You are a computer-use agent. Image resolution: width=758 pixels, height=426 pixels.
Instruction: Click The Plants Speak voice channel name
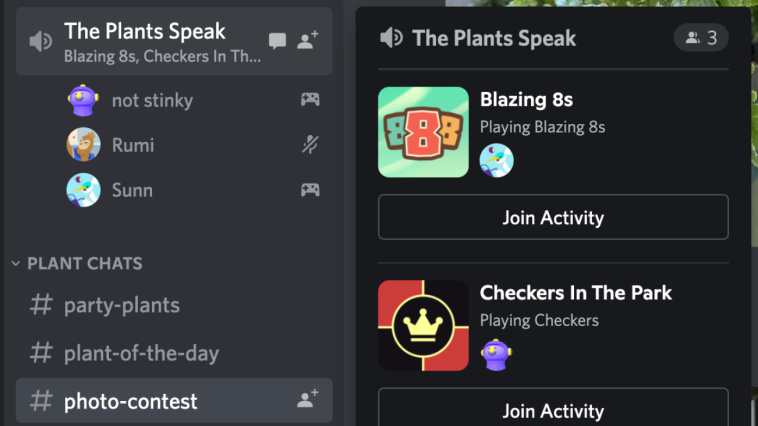(x=145, y=31)
